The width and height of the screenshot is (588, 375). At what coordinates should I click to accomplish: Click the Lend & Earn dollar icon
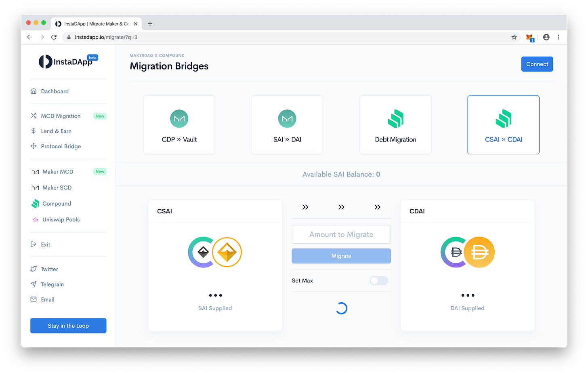34,131
